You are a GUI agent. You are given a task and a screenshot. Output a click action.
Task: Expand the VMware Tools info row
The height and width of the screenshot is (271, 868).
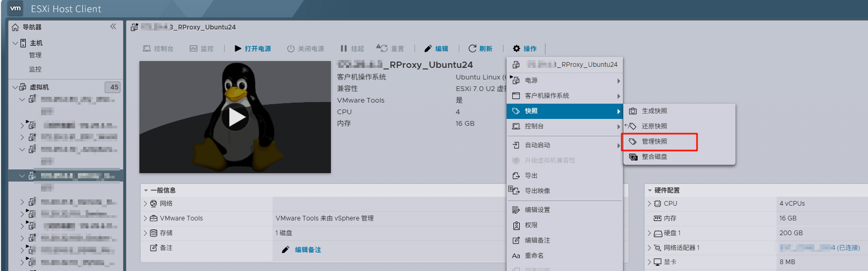click(146, 218)
